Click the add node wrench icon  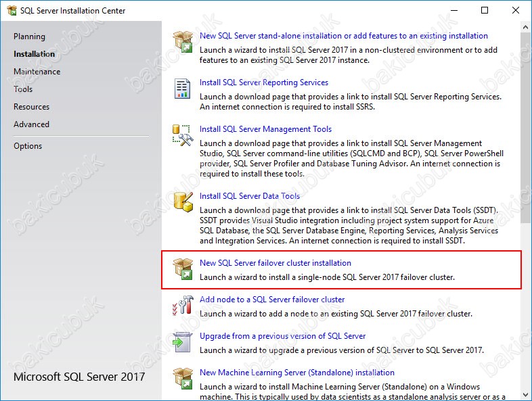point(183,305)
